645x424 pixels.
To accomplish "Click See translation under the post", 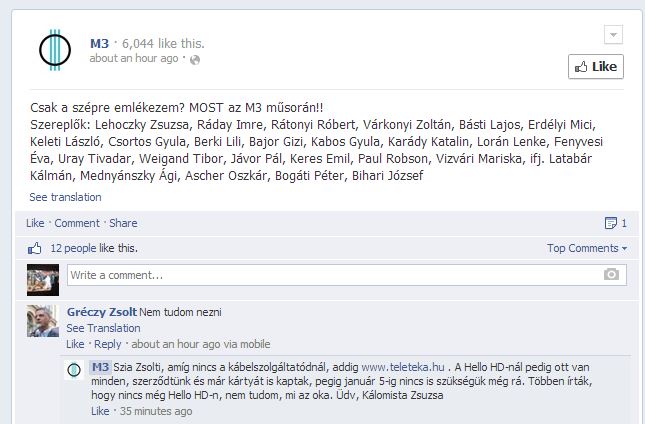I will [x=65, y=197].
